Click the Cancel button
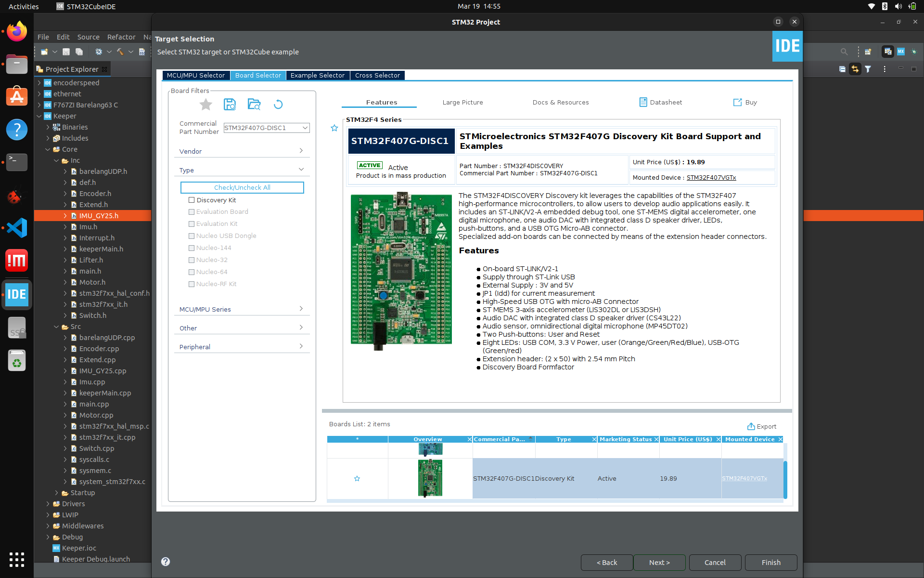Image resolution: width=924 pixels, height=578 pixels. [x=715, y=562]
